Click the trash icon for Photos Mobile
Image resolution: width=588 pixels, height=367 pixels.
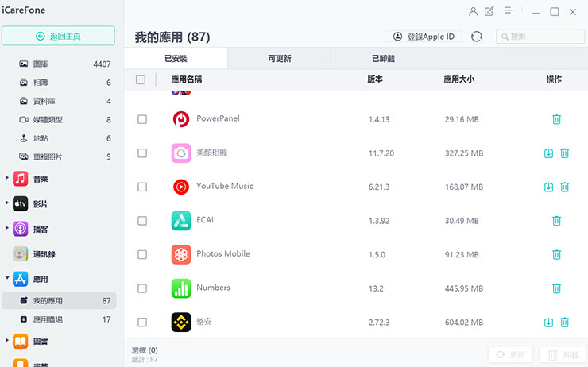point(556,254)
